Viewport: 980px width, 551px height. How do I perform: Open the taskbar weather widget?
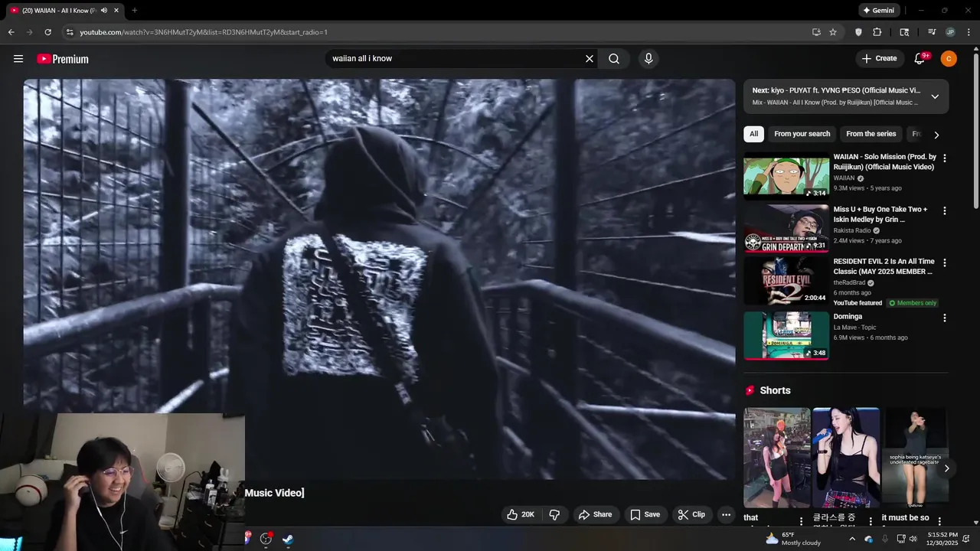pyautogui.click(x=793, y=539)
